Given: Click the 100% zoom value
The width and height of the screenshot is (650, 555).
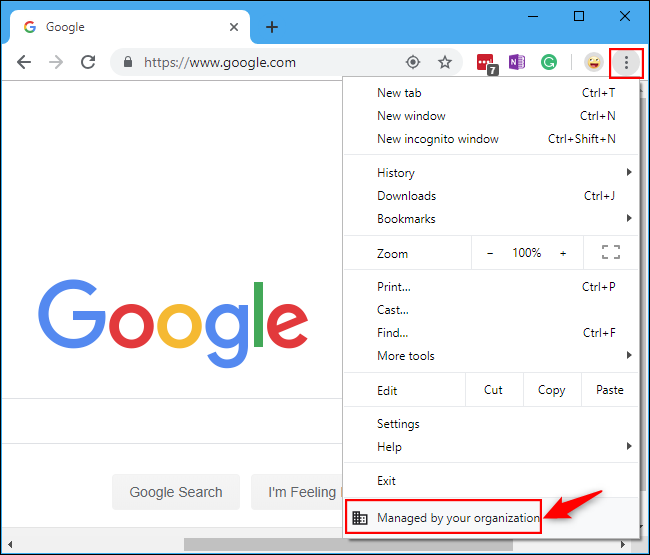Looking at the screenshot, I should click(x=526, y=253).
